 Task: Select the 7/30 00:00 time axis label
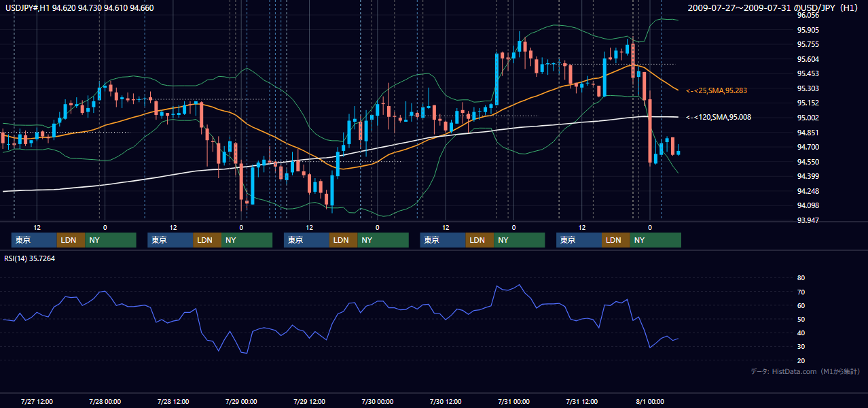coord(378,401)
